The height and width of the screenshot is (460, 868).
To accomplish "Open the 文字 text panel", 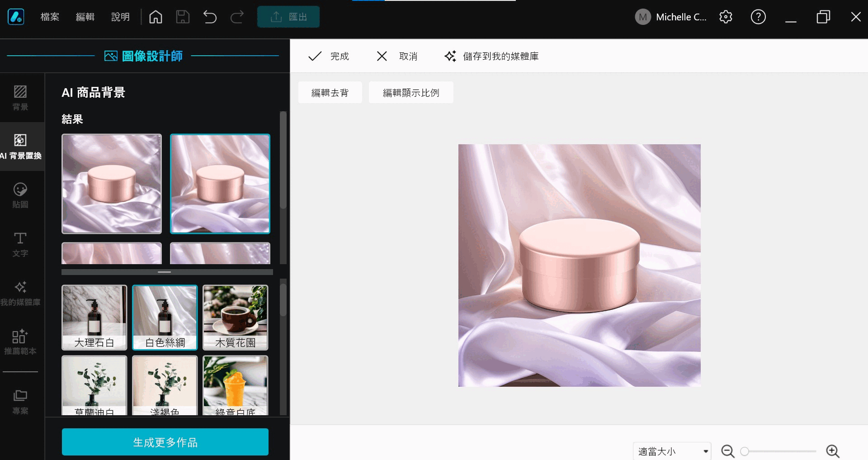I will (20, 244).
